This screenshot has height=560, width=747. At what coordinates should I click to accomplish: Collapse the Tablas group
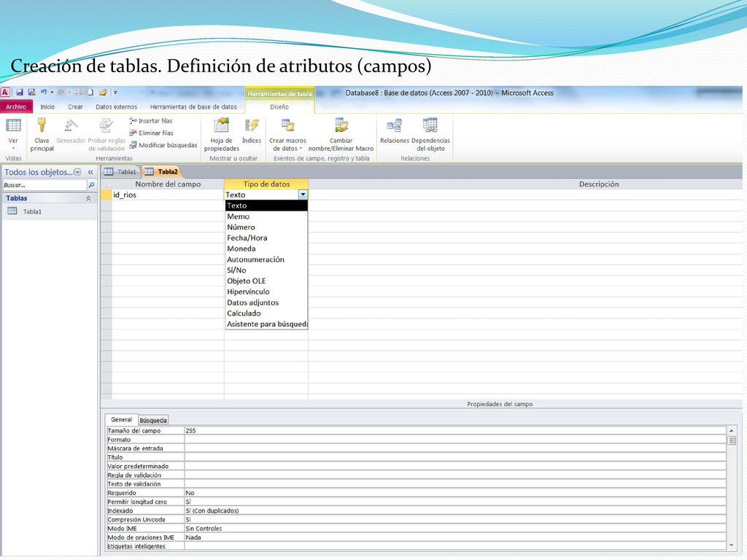(88, 198)
